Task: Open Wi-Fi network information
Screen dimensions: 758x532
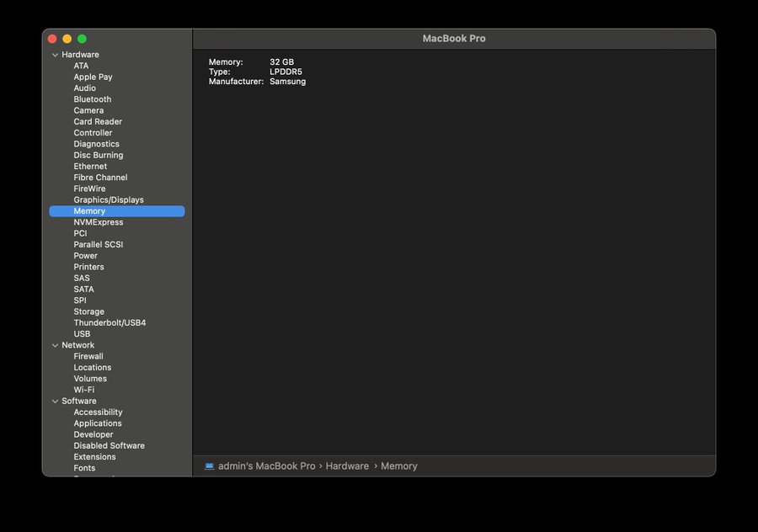Action: 84,390
